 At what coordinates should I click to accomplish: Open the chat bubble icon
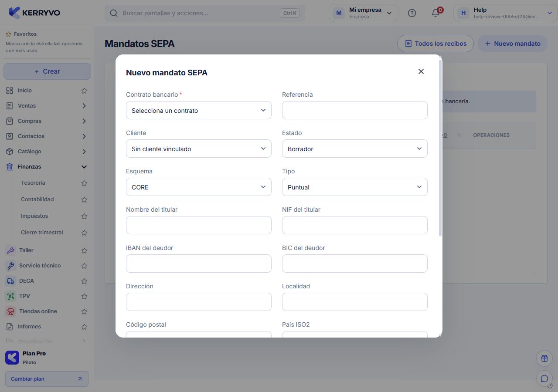(x=544, y=378)
